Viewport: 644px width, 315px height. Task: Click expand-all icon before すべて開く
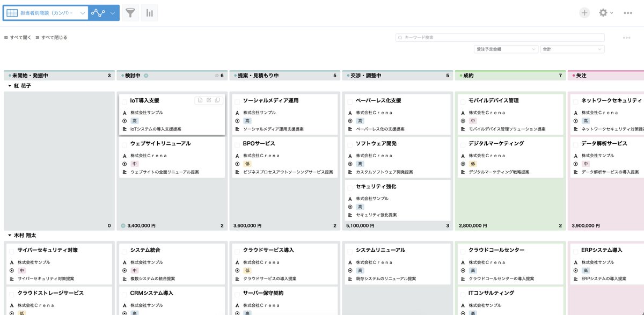(x=6, y=38)
